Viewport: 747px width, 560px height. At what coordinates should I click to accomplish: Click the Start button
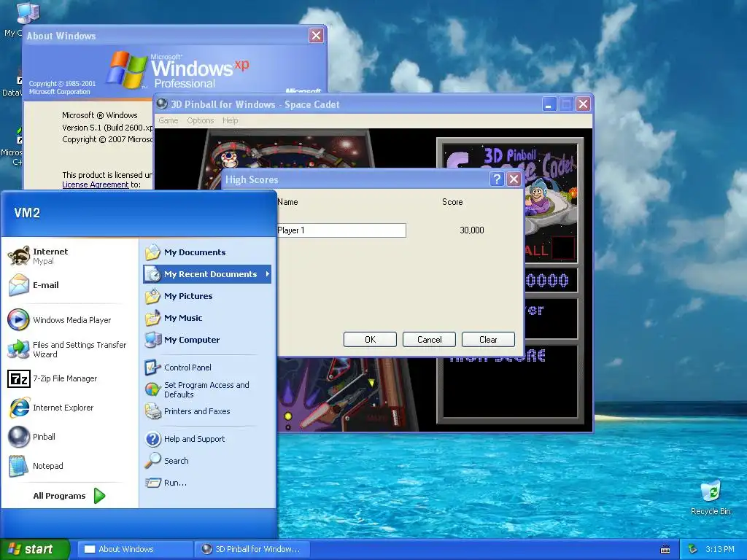[35, 549]
